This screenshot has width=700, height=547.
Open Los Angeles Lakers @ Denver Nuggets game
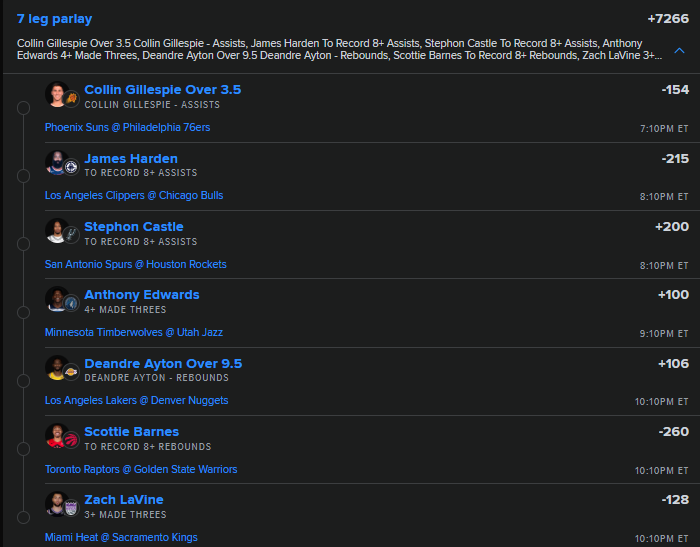coord(137,400)
